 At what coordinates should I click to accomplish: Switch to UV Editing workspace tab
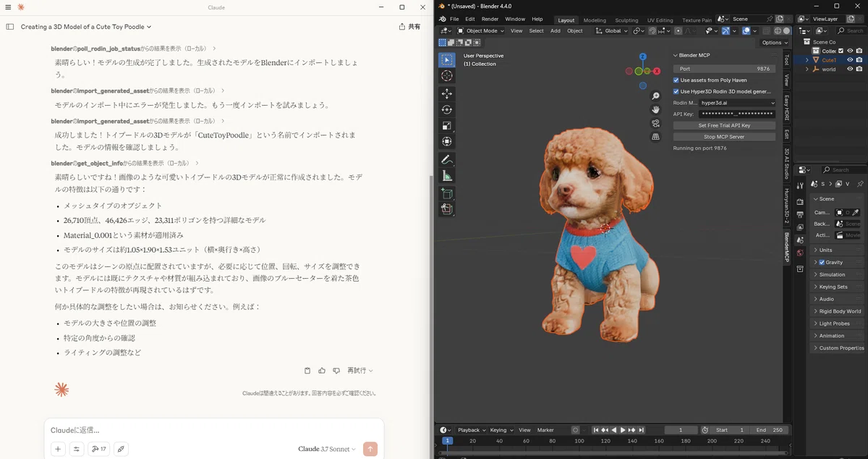point(660,20)
